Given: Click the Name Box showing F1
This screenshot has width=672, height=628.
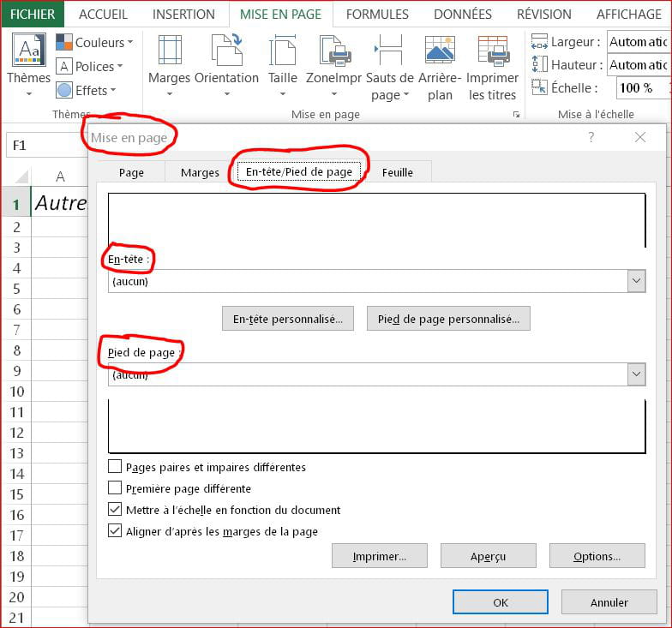Looking at the screenshot, I should (46, 146).
